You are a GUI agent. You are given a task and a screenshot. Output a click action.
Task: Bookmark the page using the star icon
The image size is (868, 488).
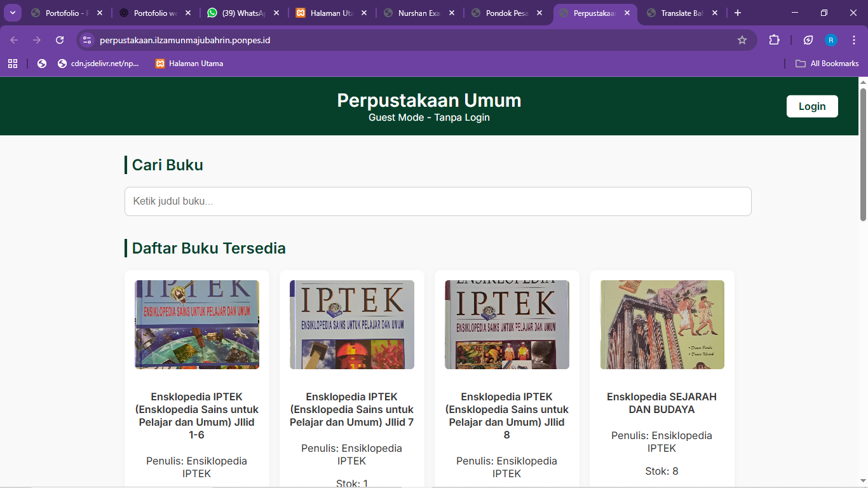tap(742, 39)
